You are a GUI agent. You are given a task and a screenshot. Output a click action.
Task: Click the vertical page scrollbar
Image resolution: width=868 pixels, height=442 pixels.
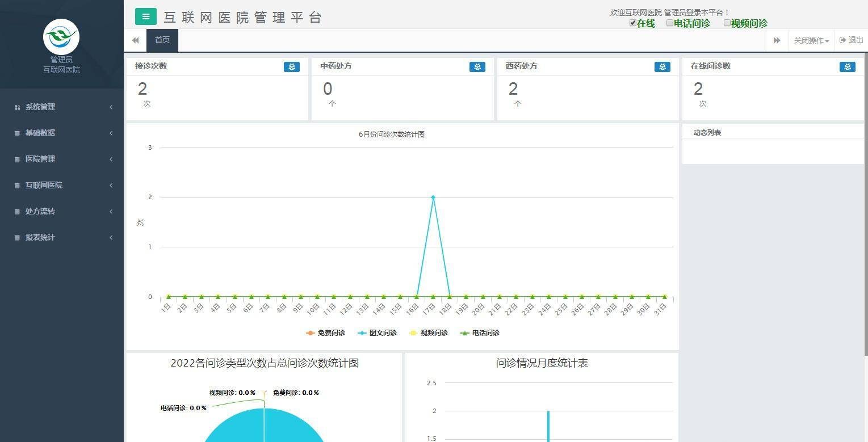865,204
